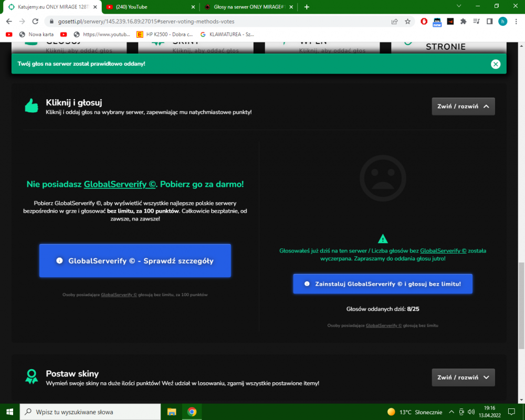Open the volume control speaker icon
The width and height of the screenshot is (525, 420).
pyautogui.click(x=471, y=412)
